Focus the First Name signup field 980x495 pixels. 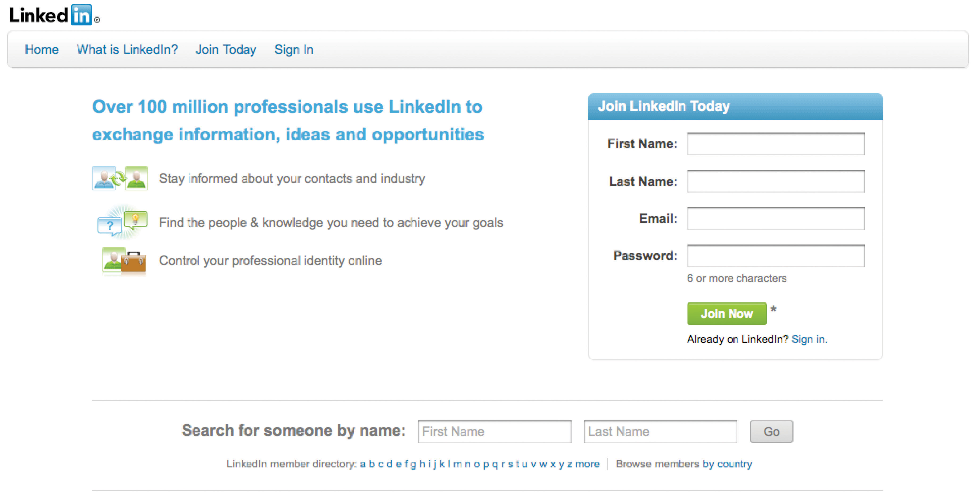(776, 144)
